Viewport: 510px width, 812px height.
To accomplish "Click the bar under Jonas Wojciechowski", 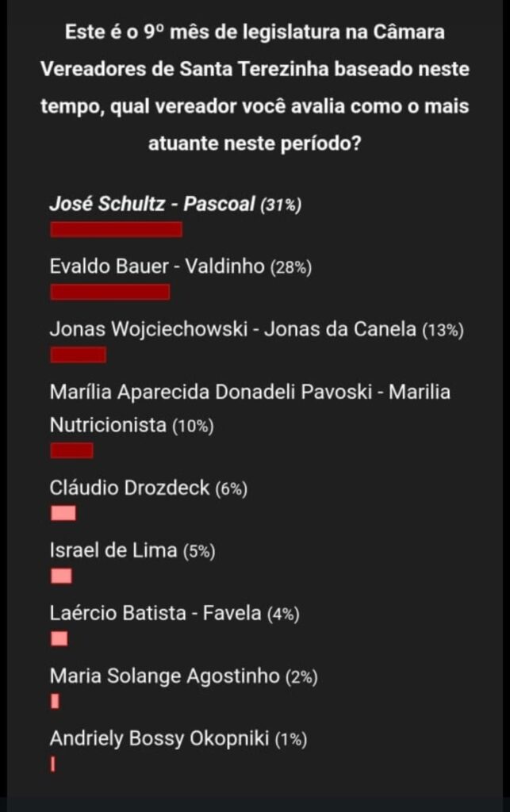I will click(x=78, y=355).
